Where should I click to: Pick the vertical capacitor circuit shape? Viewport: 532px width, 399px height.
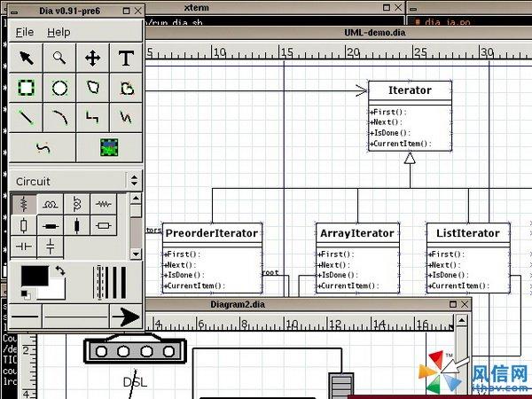pos(51,246)
